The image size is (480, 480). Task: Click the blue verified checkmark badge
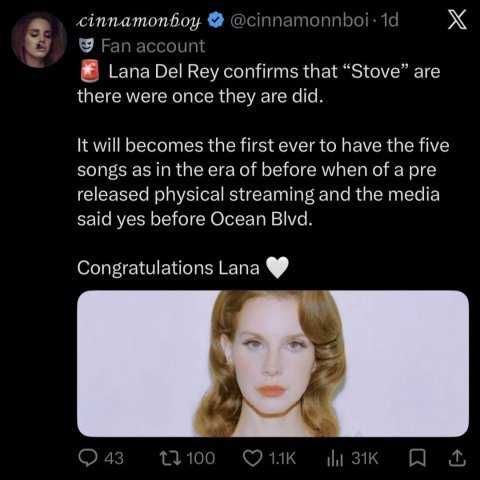pyautogui.click(x=216, y=21)
